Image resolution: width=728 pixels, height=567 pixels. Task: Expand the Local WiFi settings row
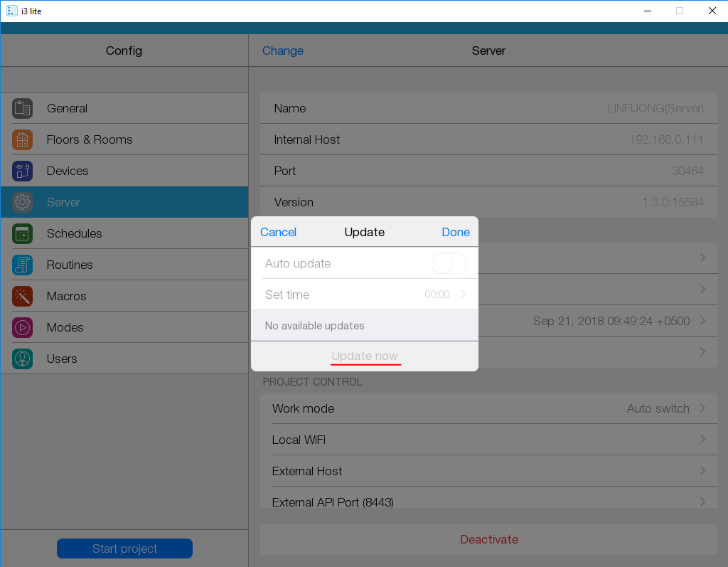tap(489, 440)
